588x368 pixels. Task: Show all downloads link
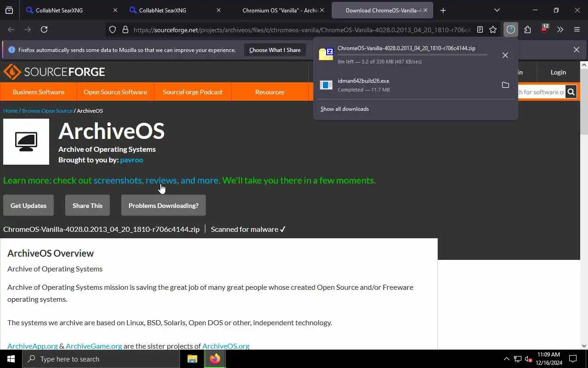pyautogui.click(x=345, y=109)
